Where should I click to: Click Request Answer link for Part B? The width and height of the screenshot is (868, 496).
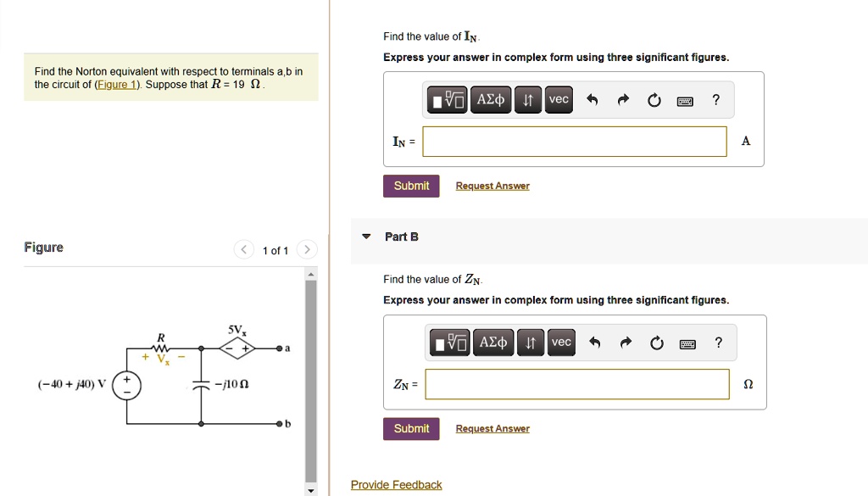point(492,428)
